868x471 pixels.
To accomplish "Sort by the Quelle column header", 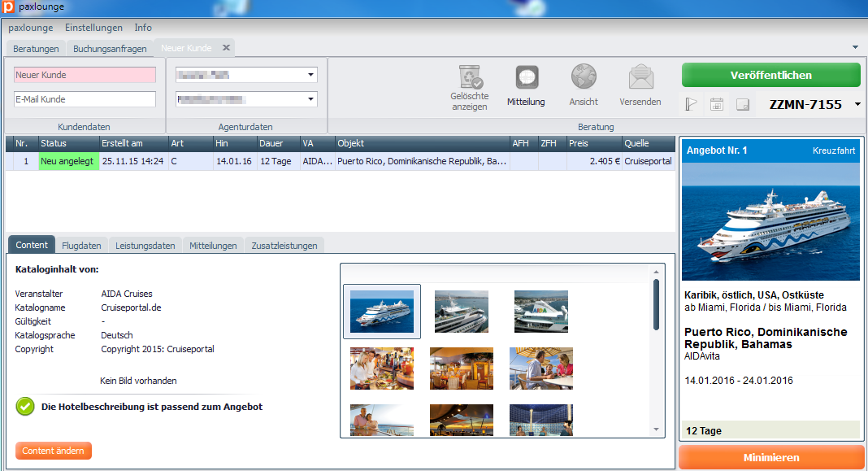I will tap(649, 143).
